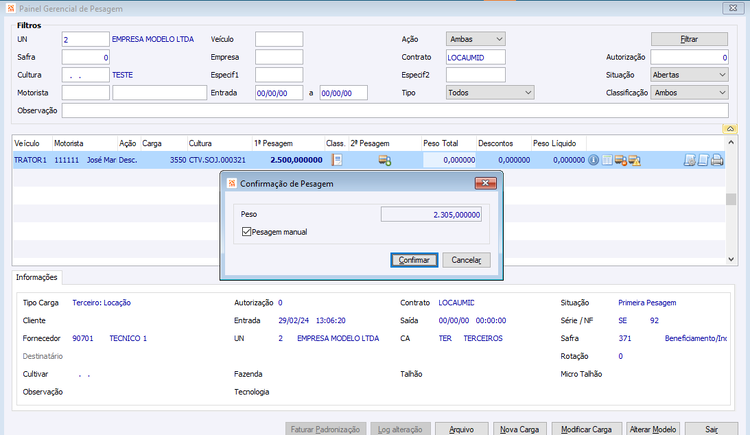Open classification notebook icon in TRATOR1 row
The width and height of the screenshot is (750, 435).
click(x=337, y=160)
